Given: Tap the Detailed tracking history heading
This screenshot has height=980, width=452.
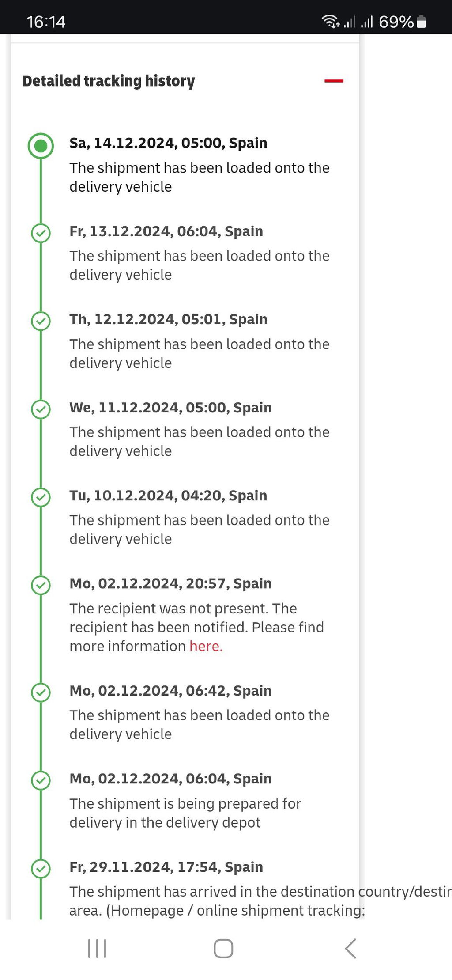Looking at the screenshot, I should pos(109,81).
